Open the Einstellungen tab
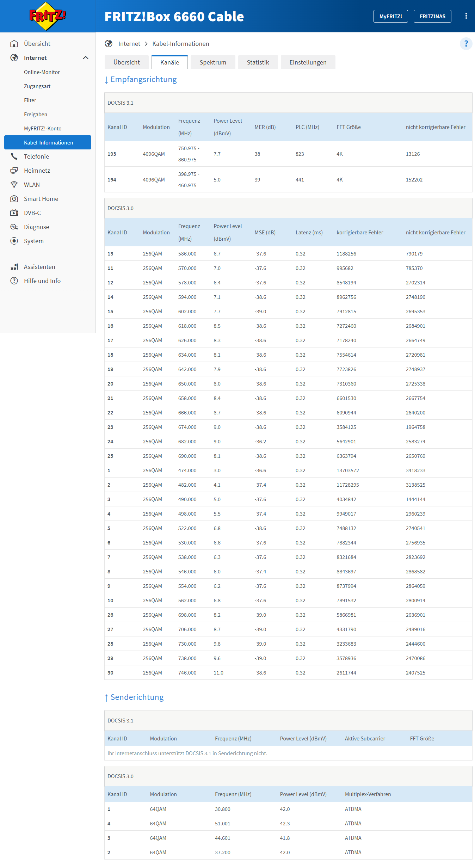This screenshot has width=475, height=868. [x=308, y=62]
